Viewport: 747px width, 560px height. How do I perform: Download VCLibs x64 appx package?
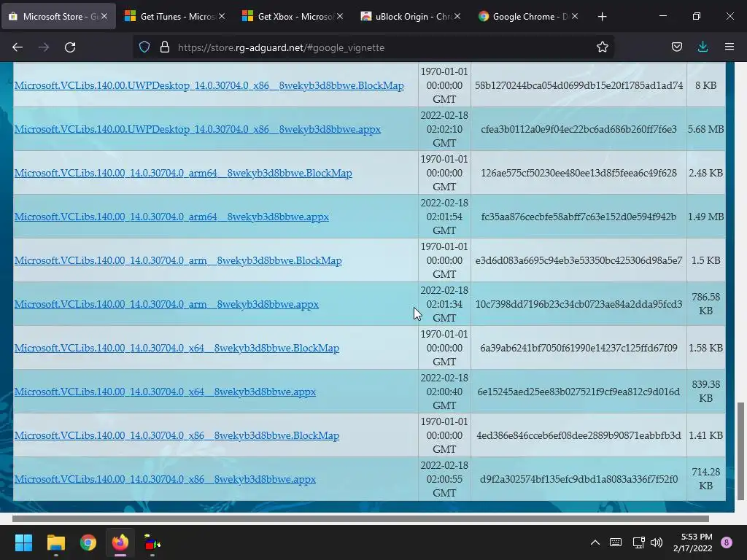click(166, 392)
